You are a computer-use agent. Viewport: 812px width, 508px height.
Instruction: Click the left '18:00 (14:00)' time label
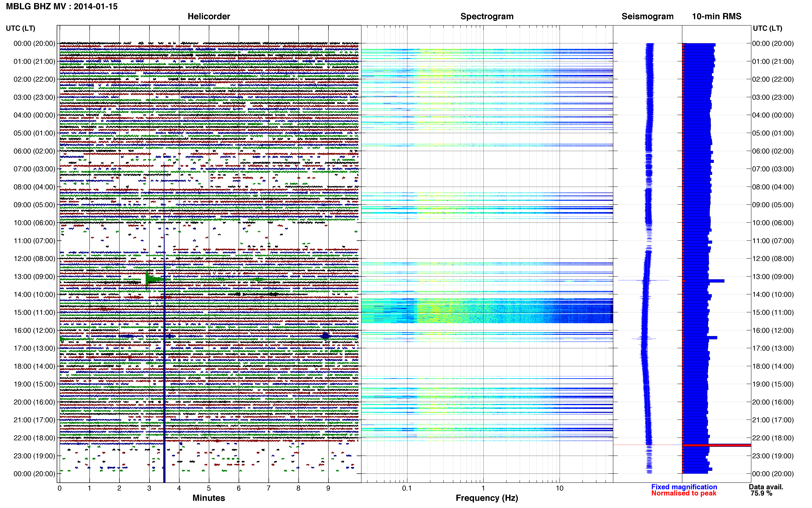pyautogui.click(x=34, y=366)
